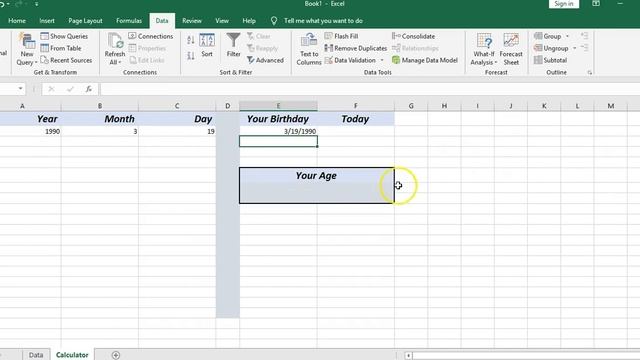Screen dimensions: 640x360
Task: Click the Tell me lightbulb icon
Action: pos(273,20)
